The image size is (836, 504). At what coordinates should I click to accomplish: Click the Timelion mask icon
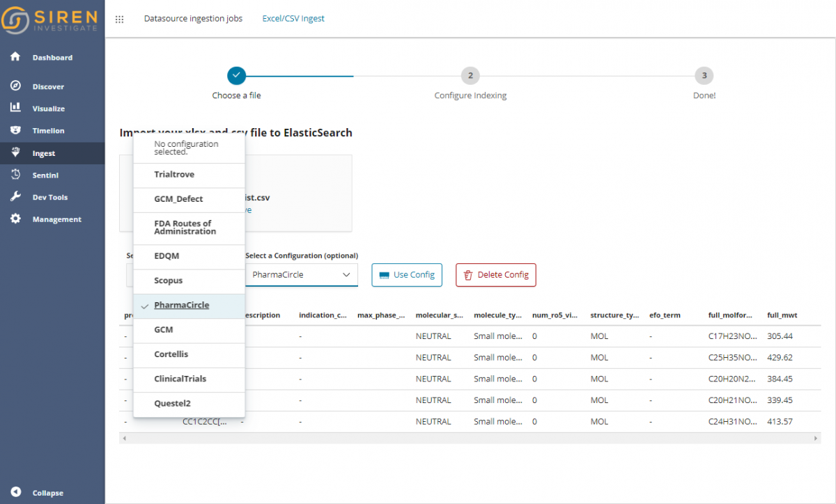point(15,130)
